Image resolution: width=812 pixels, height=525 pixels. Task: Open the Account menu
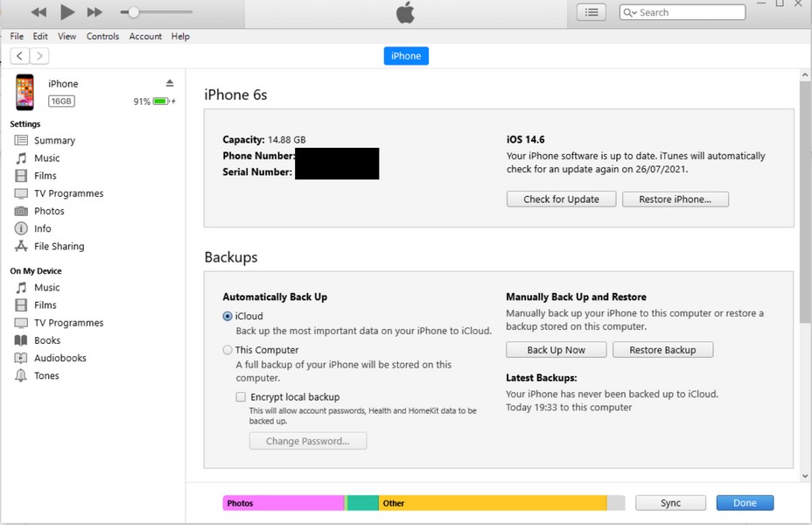[145, 36]
